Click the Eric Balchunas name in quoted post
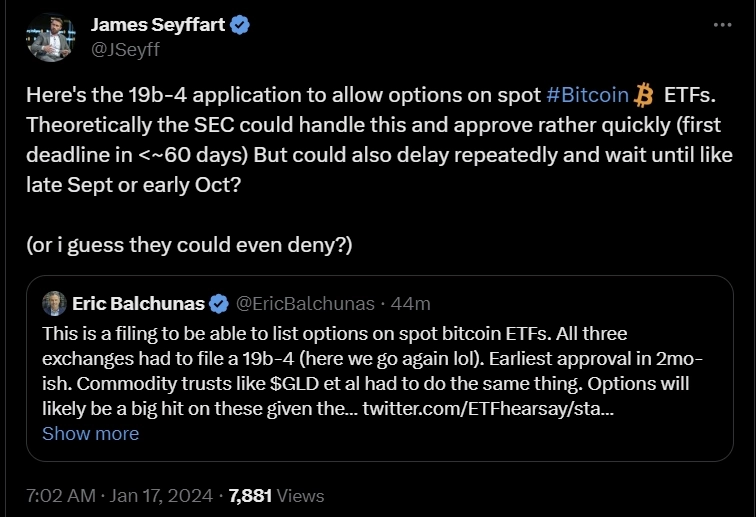Image resolution: width=756 pixels, height=517 pixels. click(138, 303)
